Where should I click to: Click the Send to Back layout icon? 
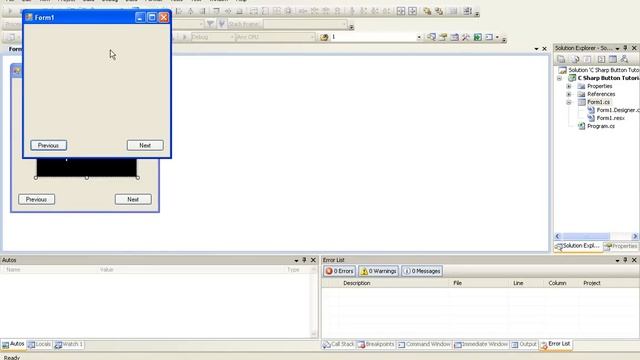pos(439,11)
